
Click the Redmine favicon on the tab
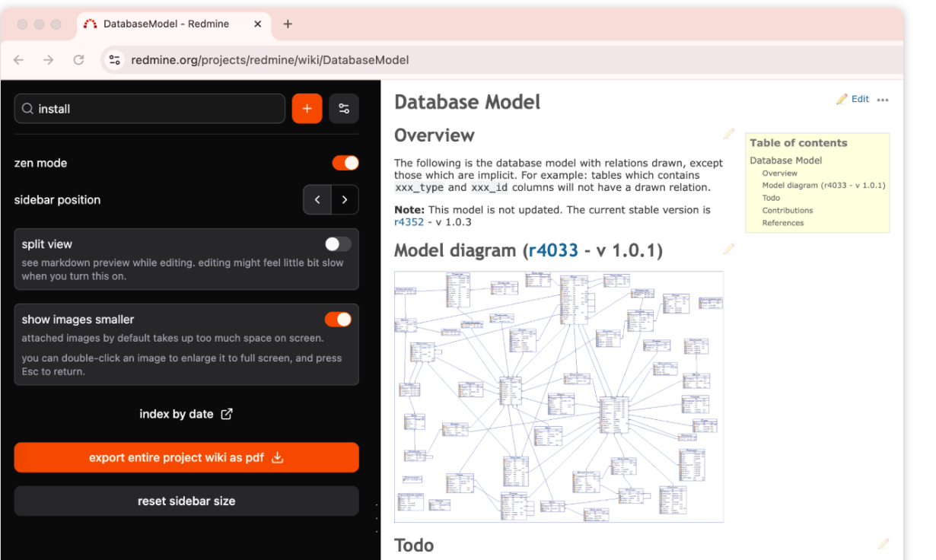pyautogui.click(x=90, y=24)
